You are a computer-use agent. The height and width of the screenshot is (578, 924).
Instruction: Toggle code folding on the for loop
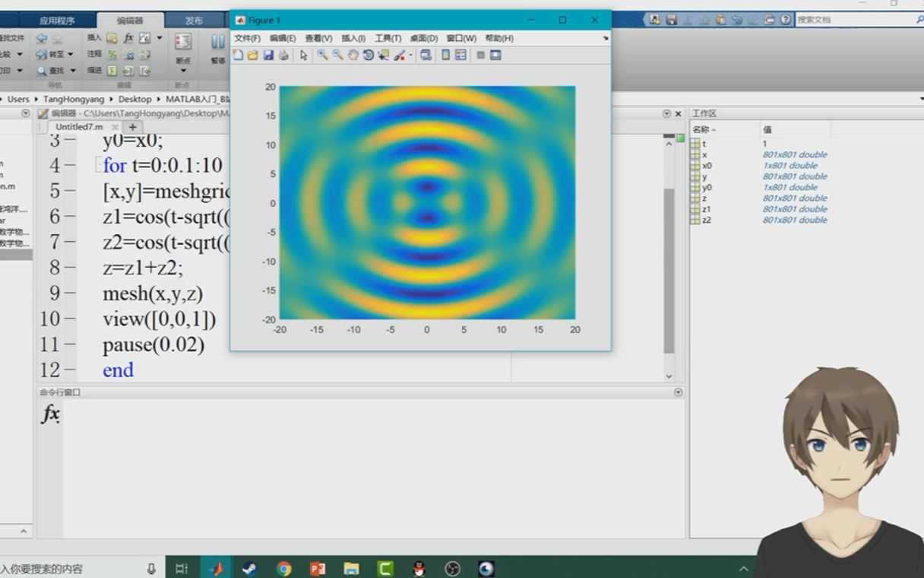point(98,165)
